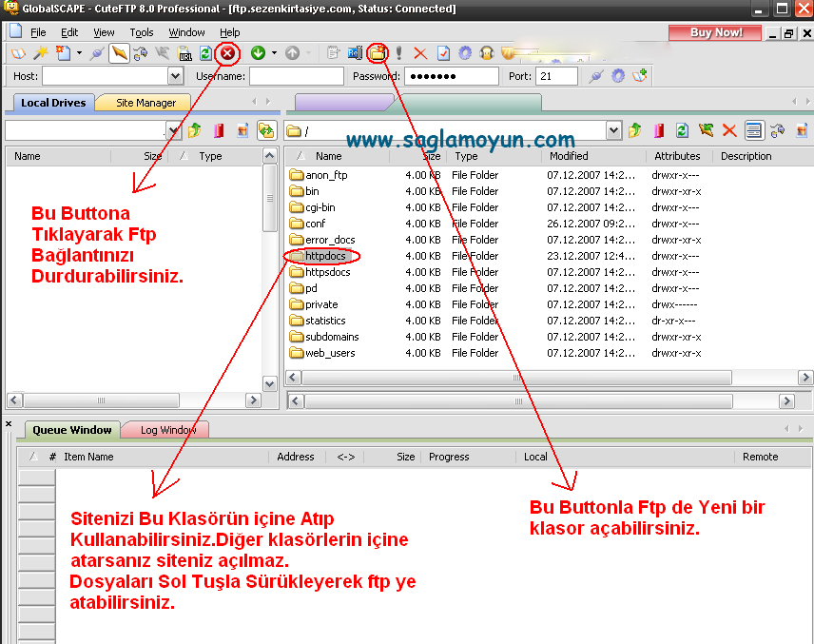The width and height of the screenshot is (814, 644).
Task: Click the Buy Now! button
Action: point(716,32)
